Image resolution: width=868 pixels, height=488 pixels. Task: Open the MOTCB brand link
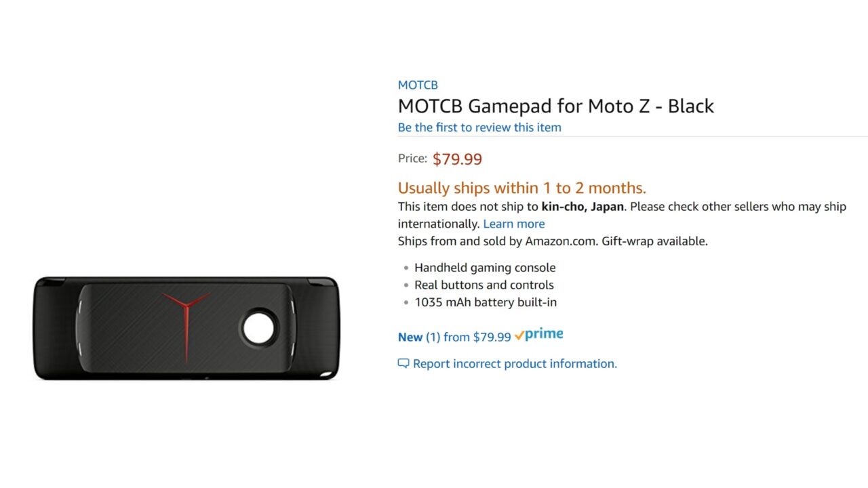click(x=418, y=85)
